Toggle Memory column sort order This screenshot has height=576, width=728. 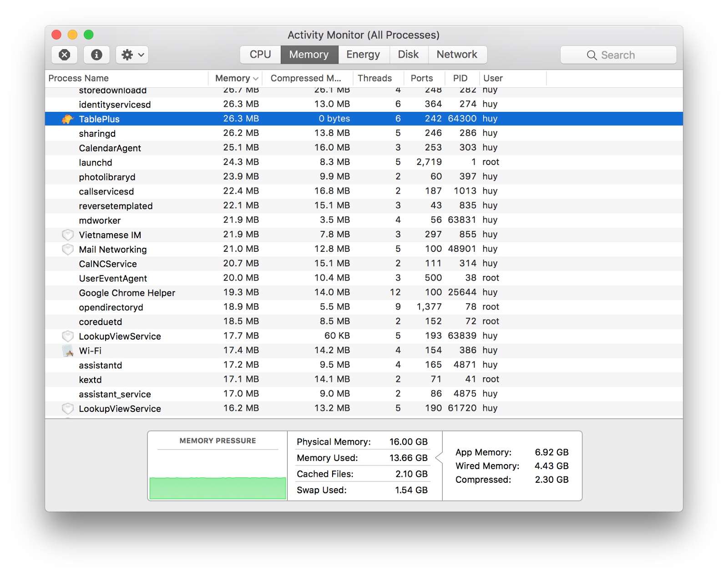236,78
